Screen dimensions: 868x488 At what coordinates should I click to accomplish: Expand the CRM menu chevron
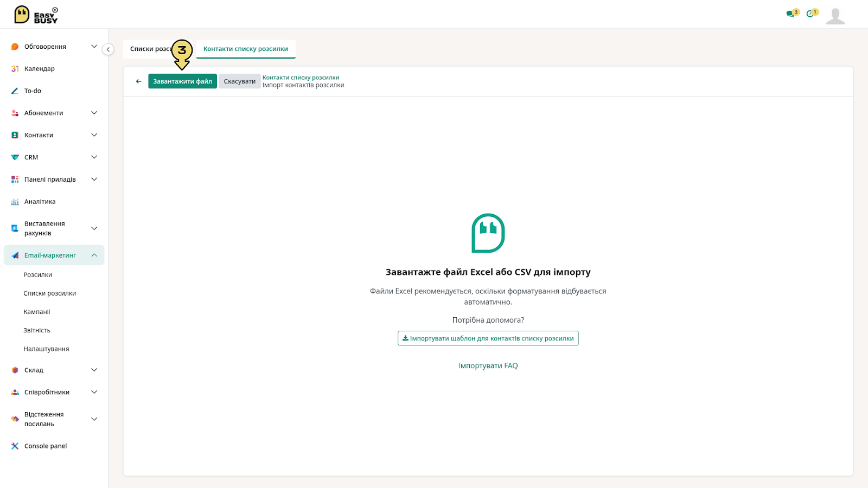pyautogui.click(x=94, y=157)
